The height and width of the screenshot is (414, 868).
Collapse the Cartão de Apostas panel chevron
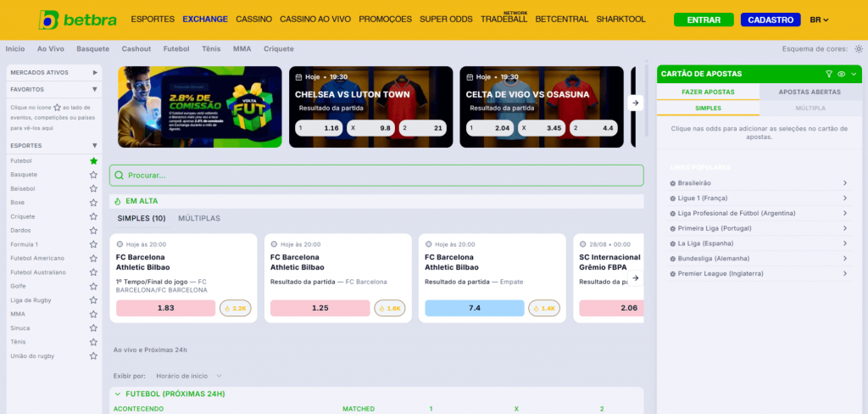tap(854, 74)
